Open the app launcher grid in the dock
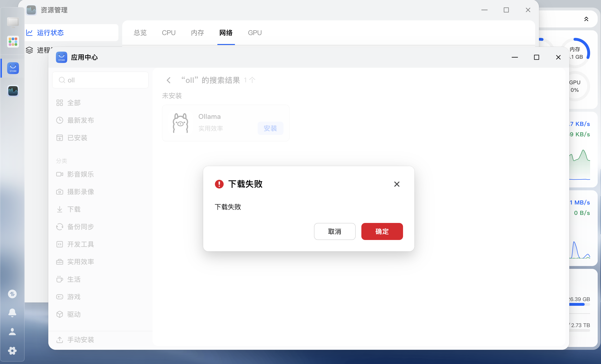This screenshot has width=601, height=364. (x=13, y=41)
